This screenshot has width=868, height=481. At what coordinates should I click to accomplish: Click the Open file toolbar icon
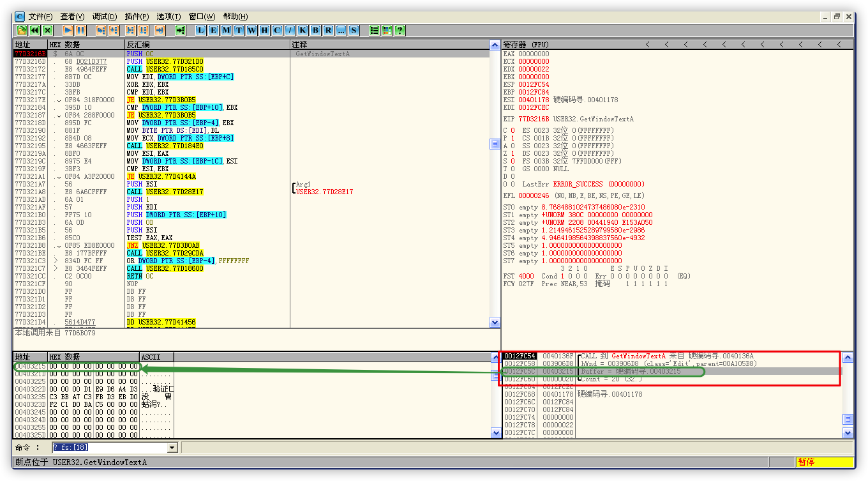(22, 30)
